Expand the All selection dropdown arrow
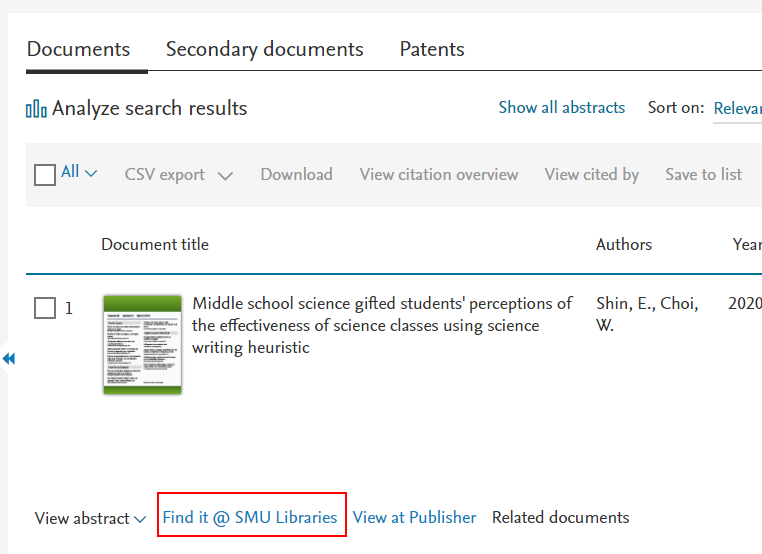 pyautogui.click(x=91, y=174)
